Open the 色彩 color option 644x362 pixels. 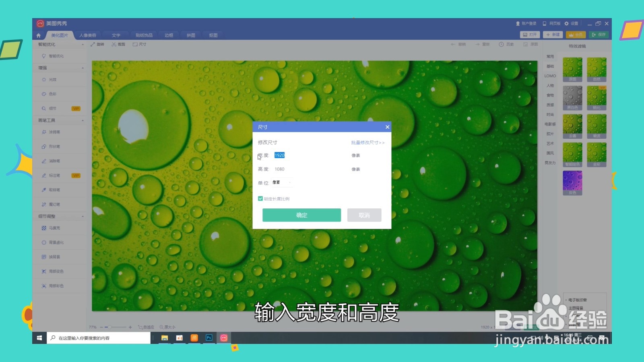49,94
